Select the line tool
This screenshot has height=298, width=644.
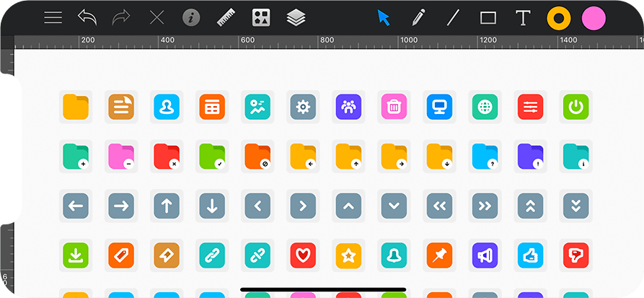(x=453, y=17)
